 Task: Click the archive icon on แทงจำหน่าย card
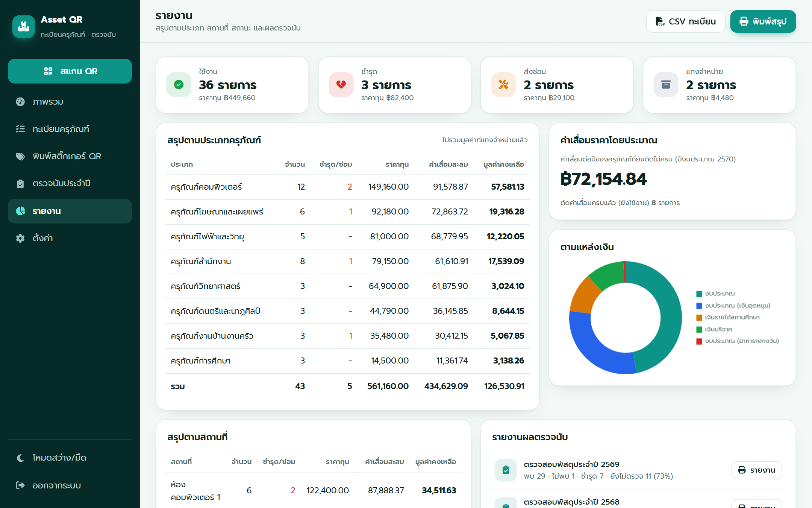[666, 85]
